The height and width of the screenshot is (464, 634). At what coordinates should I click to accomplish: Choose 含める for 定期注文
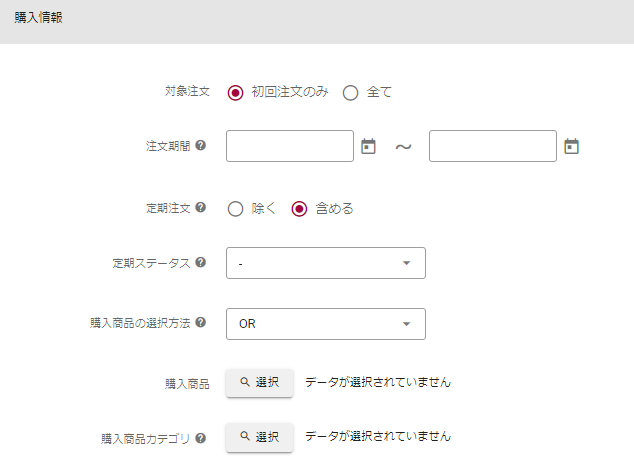pos(298,209)
